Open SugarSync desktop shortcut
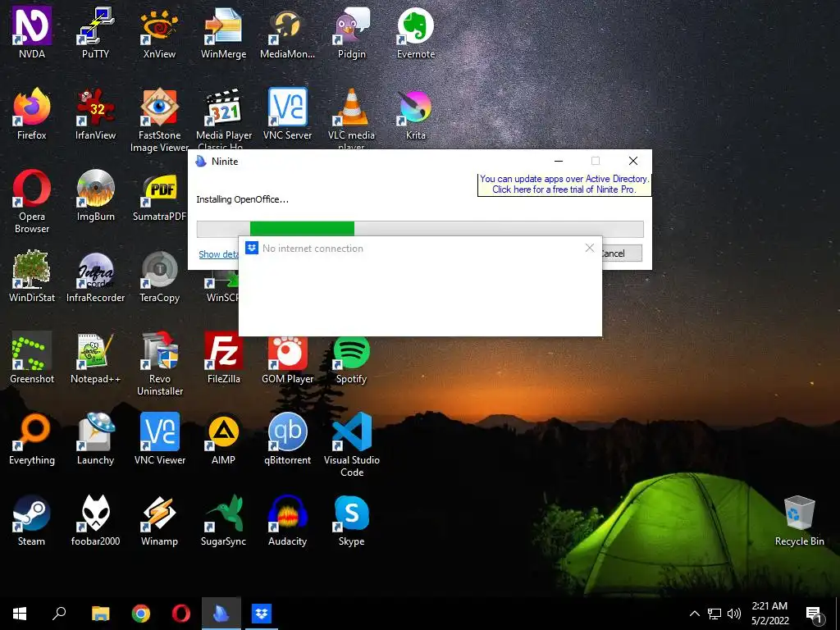840x630 pixels. [x=223, y=519]
